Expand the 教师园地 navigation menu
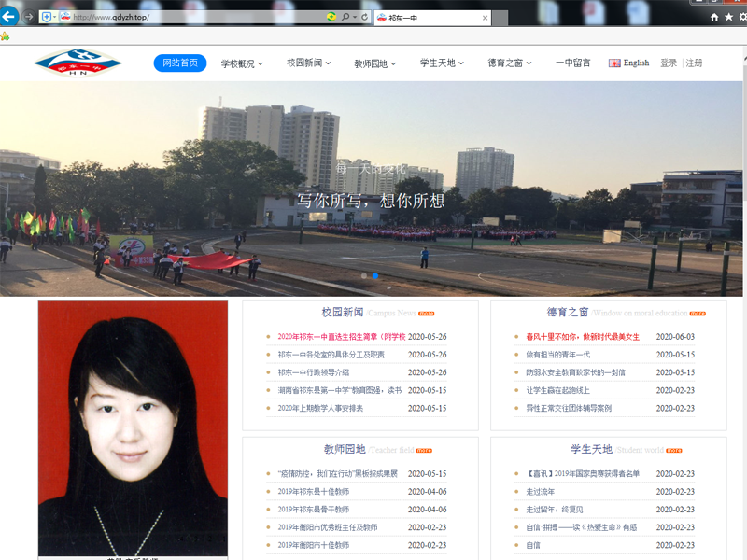The width and height of the screenshot is (747, 560). 375,63
